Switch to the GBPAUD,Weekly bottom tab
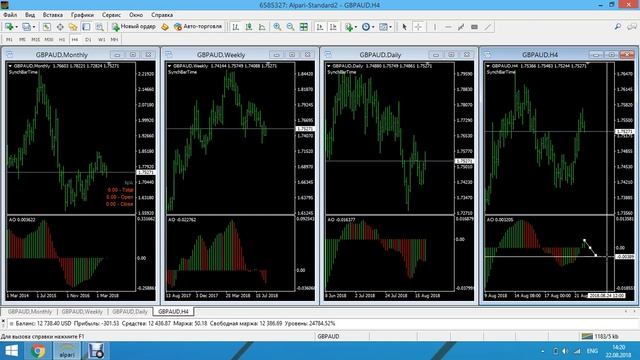 [x=82, y=311]
